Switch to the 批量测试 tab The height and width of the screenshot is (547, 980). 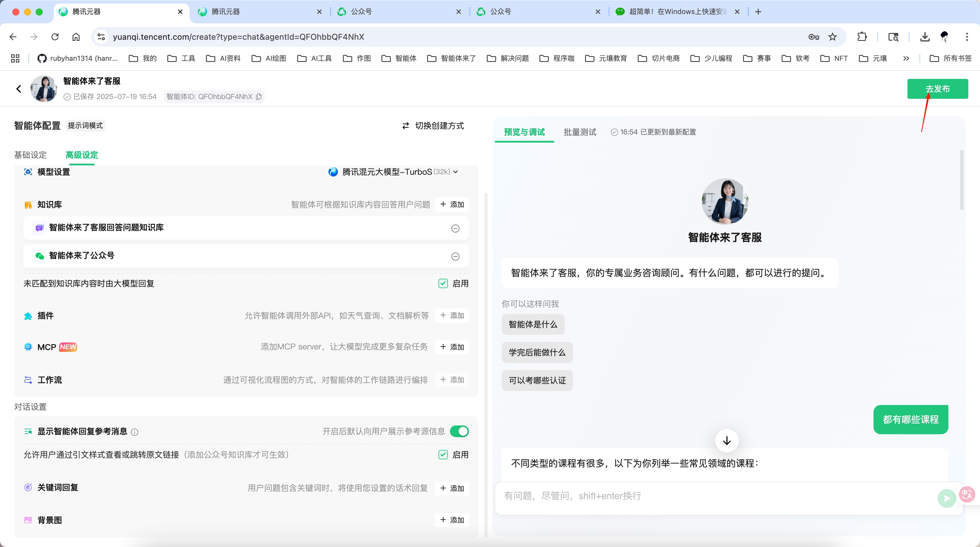coord(580,132)
